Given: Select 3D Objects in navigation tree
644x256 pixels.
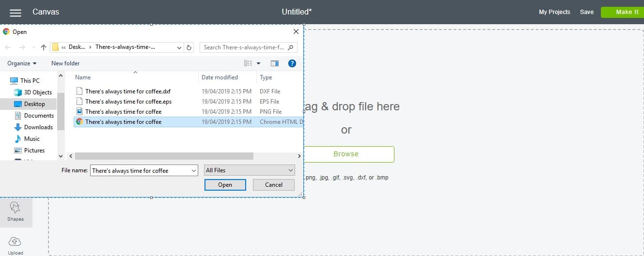Looking at the screenshot, I should click(33, 92).
